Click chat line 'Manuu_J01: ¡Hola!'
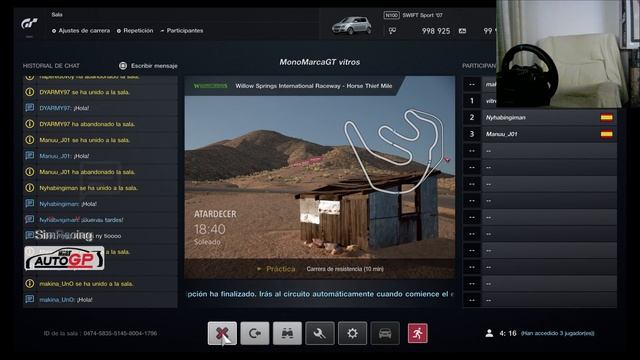The height and width of the screenshot is (360, 640). pyautogui.click(x=64, y=156)
